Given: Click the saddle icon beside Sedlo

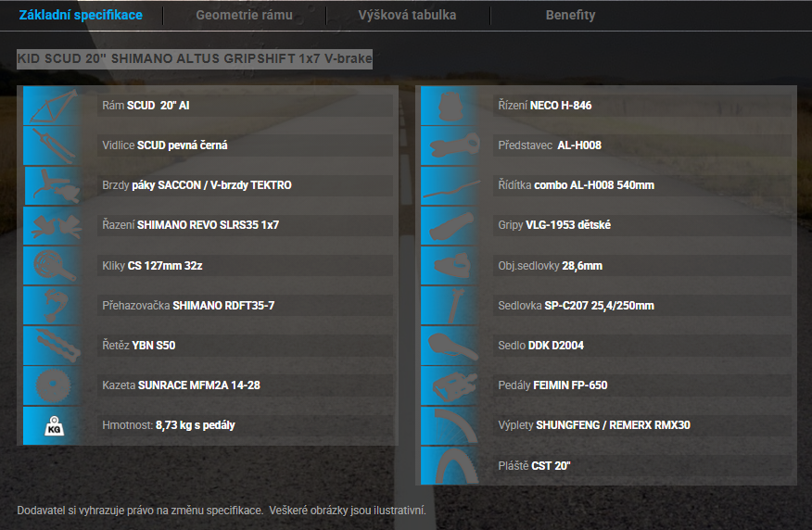Looking at the screenshot, I should [450, 346].
